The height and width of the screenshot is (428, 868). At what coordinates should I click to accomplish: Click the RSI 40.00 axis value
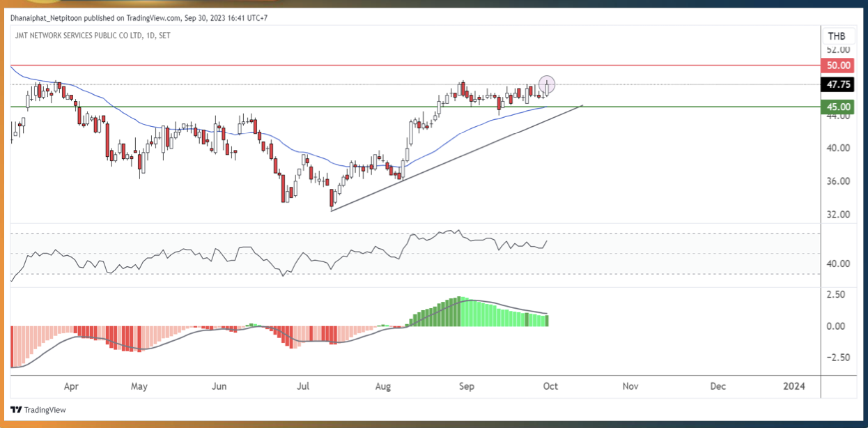pyautogui.click(x=837, y=263)
